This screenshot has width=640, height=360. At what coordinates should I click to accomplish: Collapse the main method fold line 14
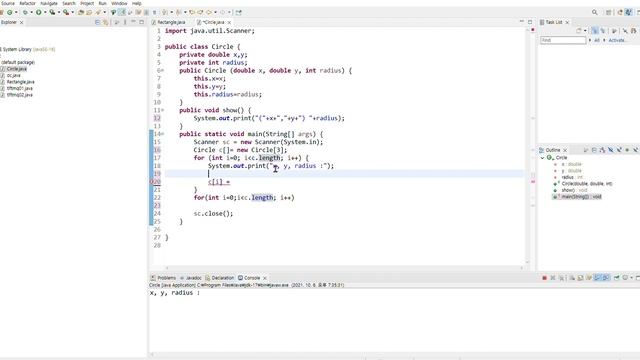pyautogui.click(x=162, y=134)
